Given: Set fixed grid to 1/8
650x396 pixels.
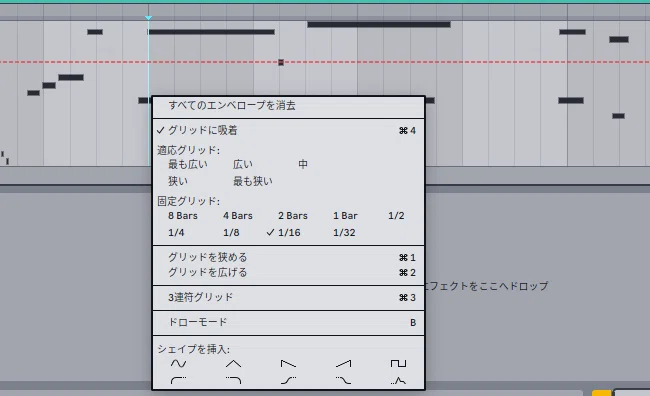Looking at the screenshot, I should pos(231,233).
